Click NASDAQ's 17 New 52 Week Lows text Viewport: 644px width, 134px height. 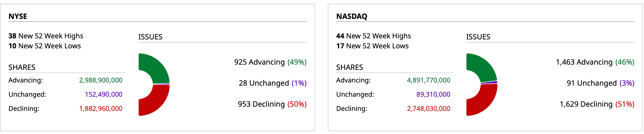[373, 46]
